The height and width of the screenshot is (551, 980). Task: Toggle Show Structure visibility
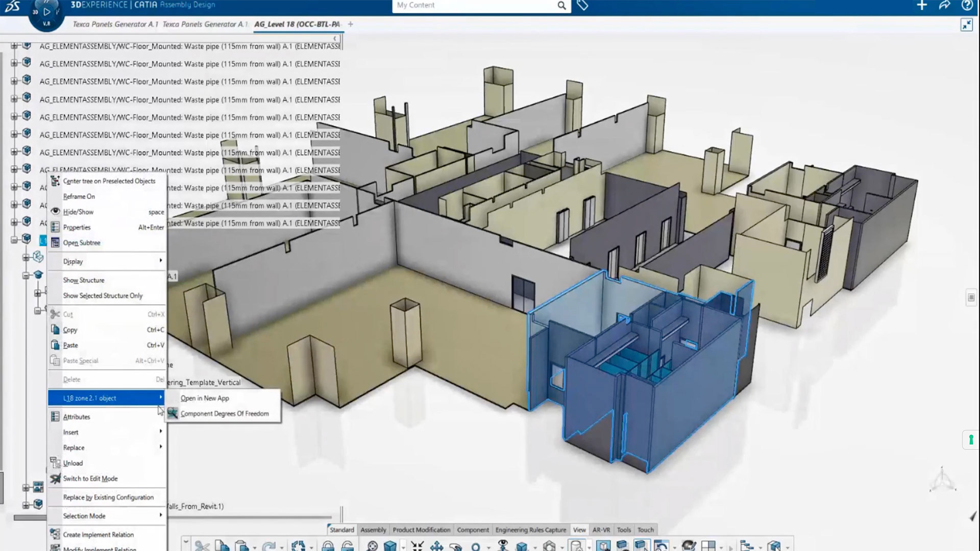pyautogui.click(x=84, y=279)
